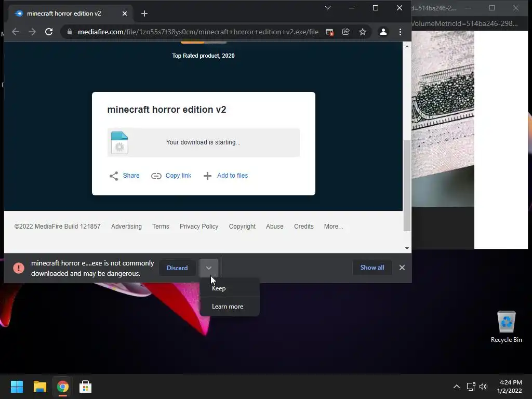Screen dimensions: 532x399
Task: Select the minecraft horror edition v2 tab
Action: click(x=70, y=14)
